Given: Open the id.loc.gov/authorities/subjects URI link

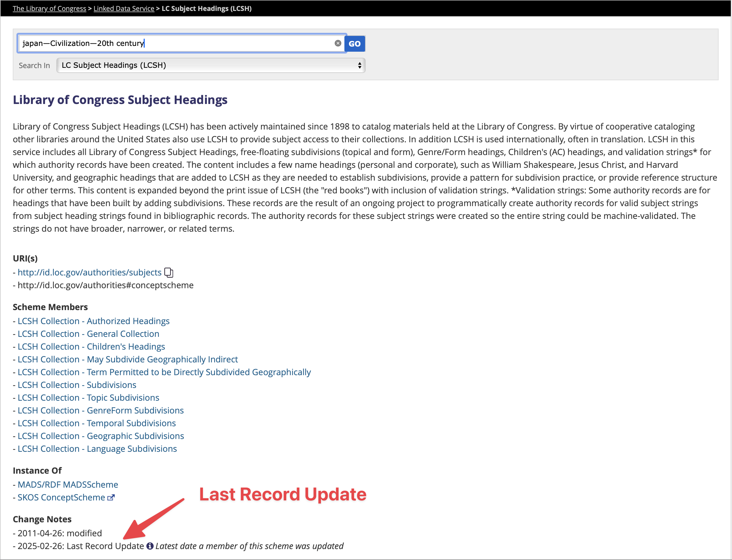Looking at the screenshot, I should (89, 273).
